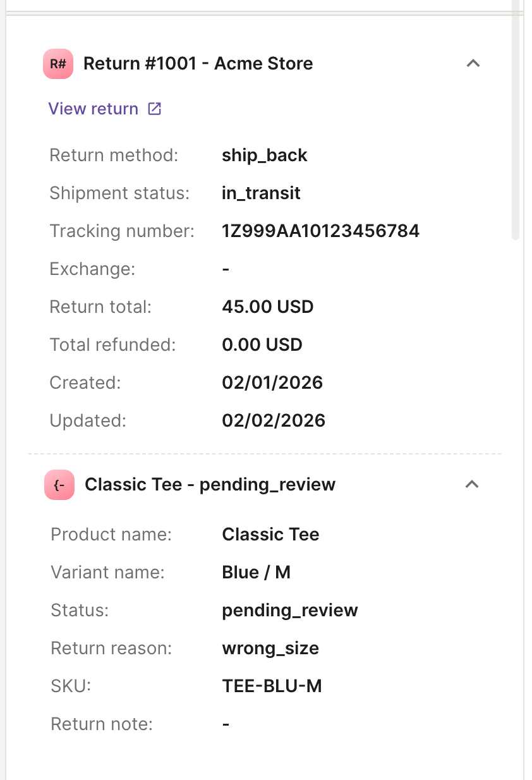The image size is (532, 780).
Task: Click the Blue / M variant name
Action: (256, 573)
